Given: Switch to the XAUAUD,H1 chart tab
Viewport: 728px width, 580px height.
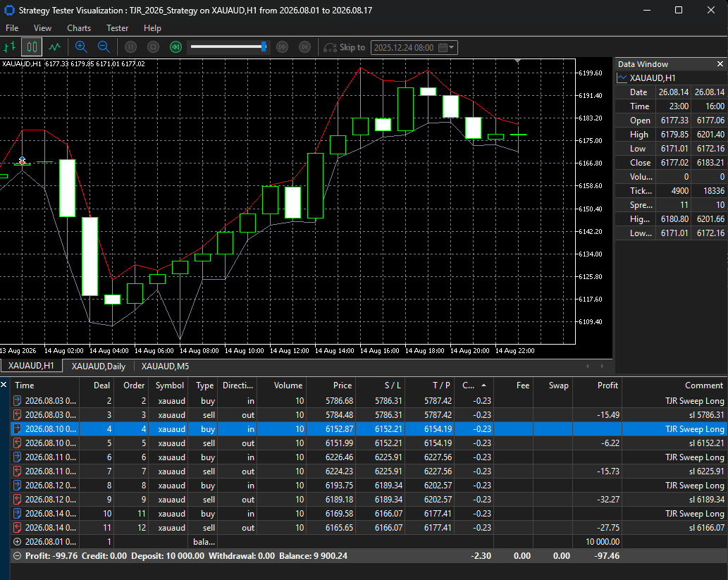Looking at the screenshot, I should click(x=31, y=366).
